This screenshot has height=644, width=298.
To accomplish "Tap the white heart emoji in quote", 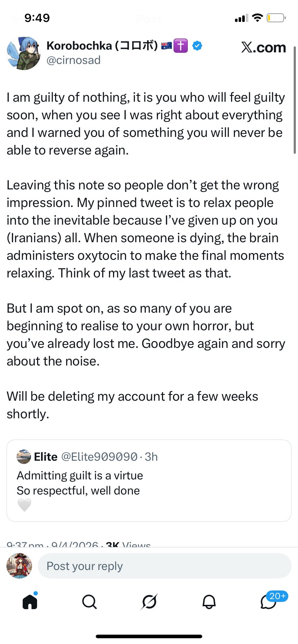I will coord(24,505).
